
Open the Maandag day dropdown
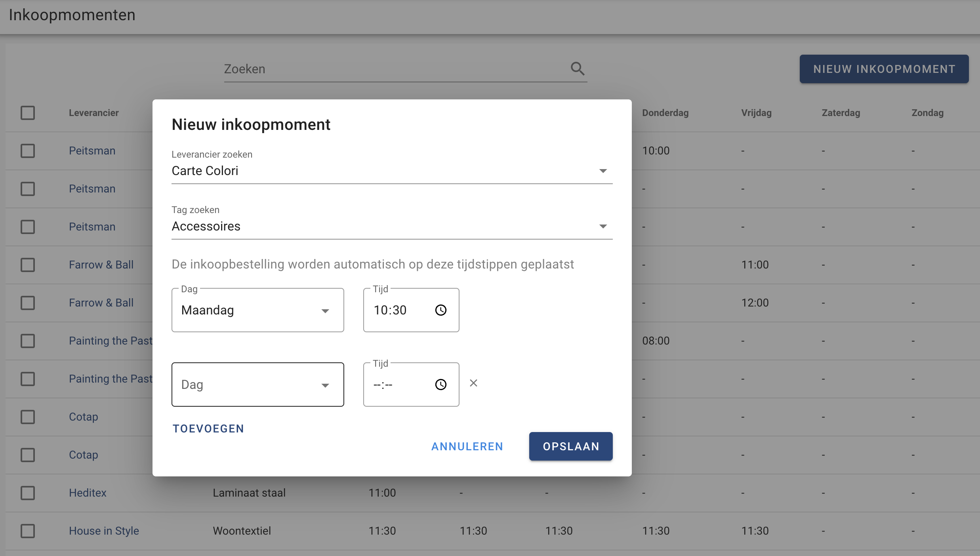[x=257, y=310]
